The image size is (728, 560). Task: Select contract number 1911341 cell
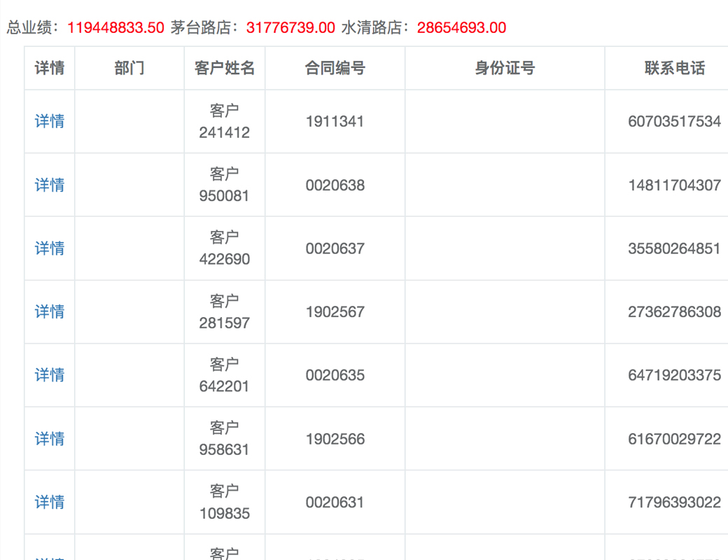(x=335, y=121)
